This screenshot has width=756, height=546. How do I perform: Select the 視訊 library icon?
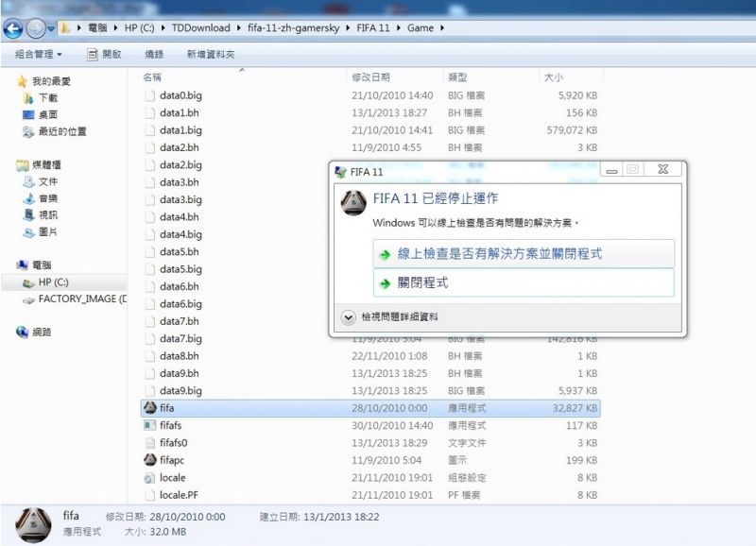(x=26, y=214)
